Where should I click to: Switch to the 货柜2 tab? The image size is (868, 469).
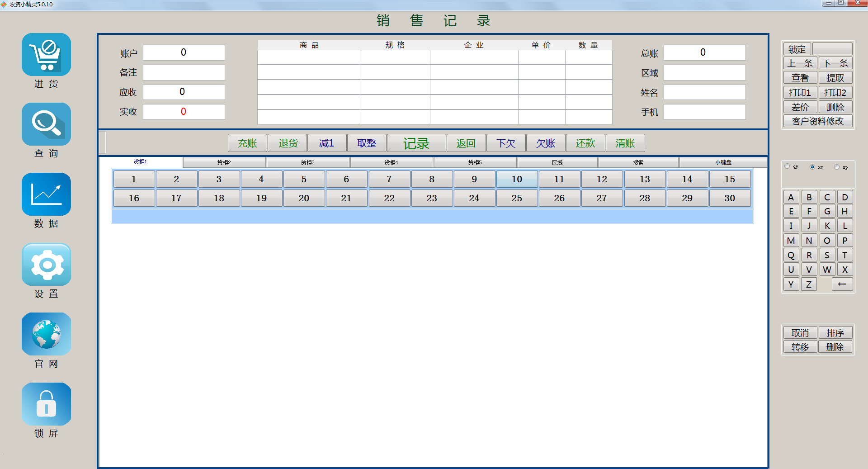point(224,162)
